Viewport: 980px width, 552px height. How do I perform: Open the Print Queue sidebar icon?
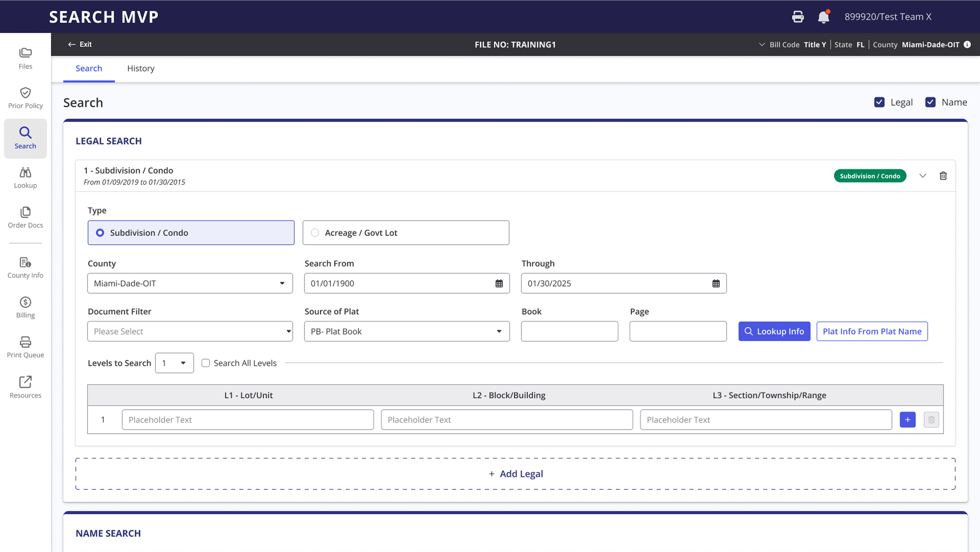click(x=25, y=342)
